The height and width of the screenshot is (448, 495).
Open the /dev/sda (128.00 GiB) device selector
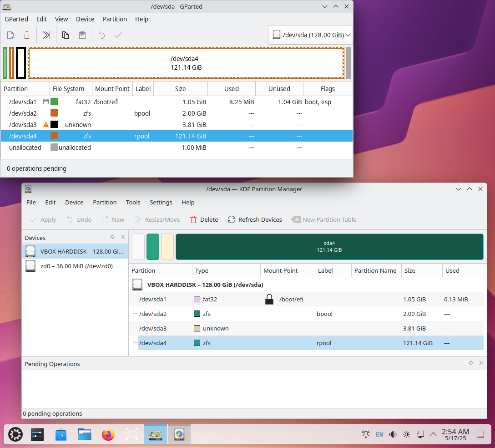[x=310, y=35]
